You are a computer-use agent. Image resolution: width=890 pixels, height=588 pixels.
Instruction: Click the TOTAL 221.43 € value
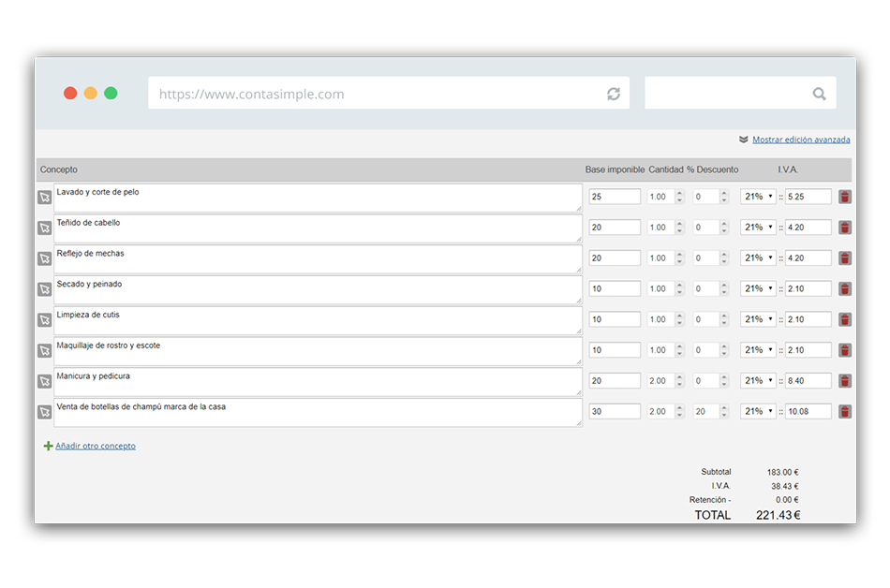779,515
